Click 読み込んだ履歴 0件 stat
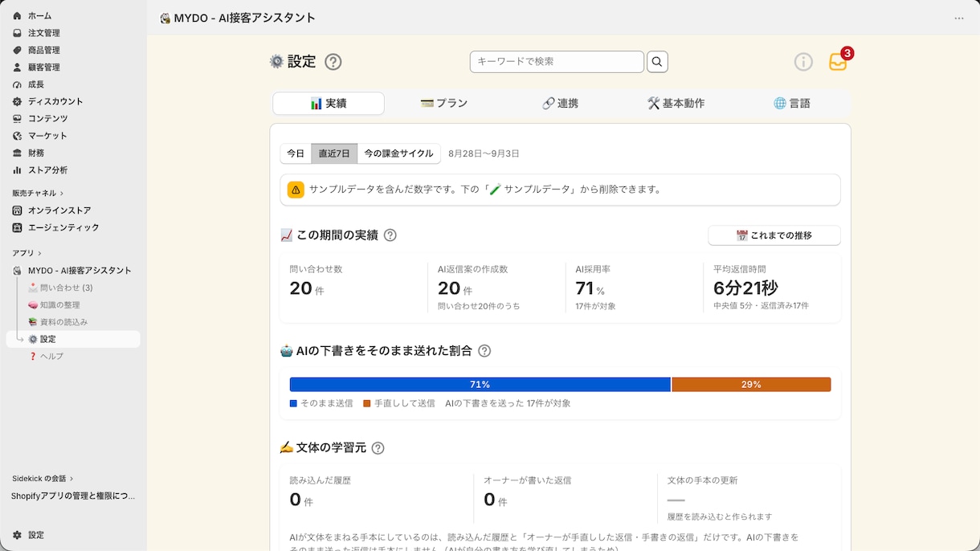The height and width of the screenshot is (551, 980). coord(378,499)
